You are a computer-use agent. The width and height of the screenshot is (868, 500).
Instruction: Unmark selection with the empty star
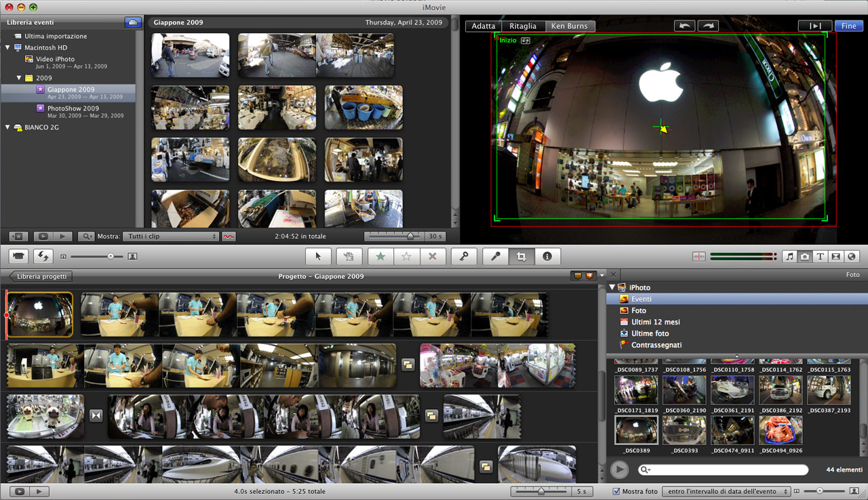(406, 256)
